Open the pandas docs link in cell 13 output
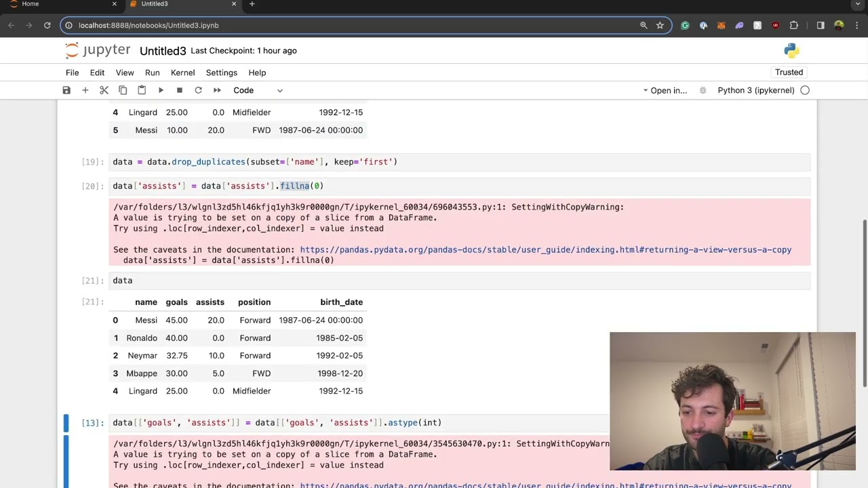The width and height of the screenshot is (868, 488). (546, 485)
